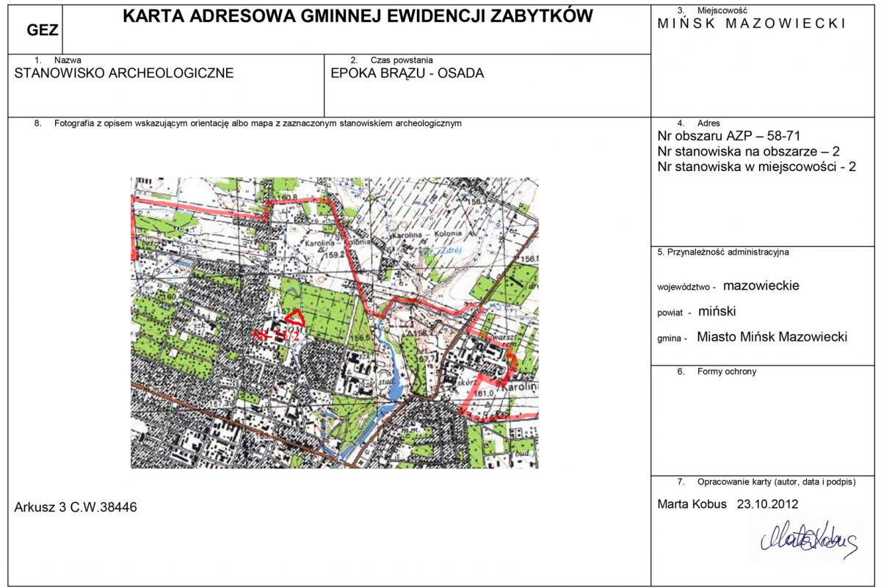Select the MIŃSK MAZOWIECKI locality field

click(x=752, y=23)
